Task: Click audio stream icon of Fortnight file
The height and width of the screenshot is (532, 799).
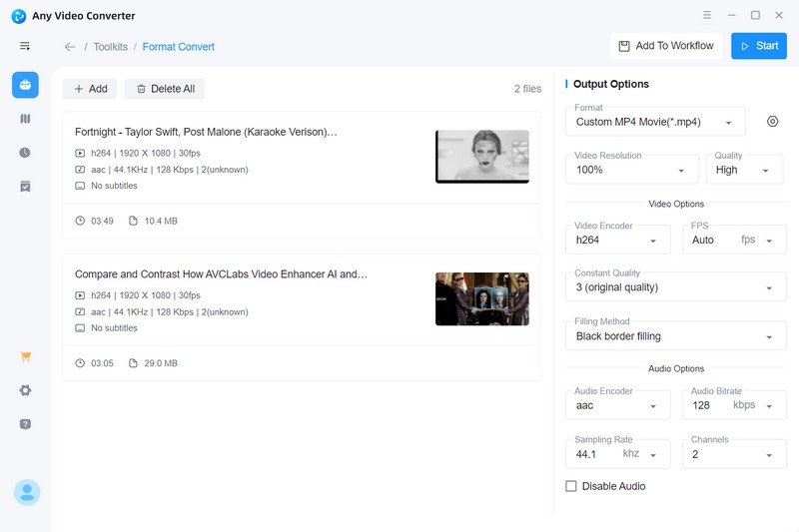Action: pyautogui.click(x=80, y=170)
